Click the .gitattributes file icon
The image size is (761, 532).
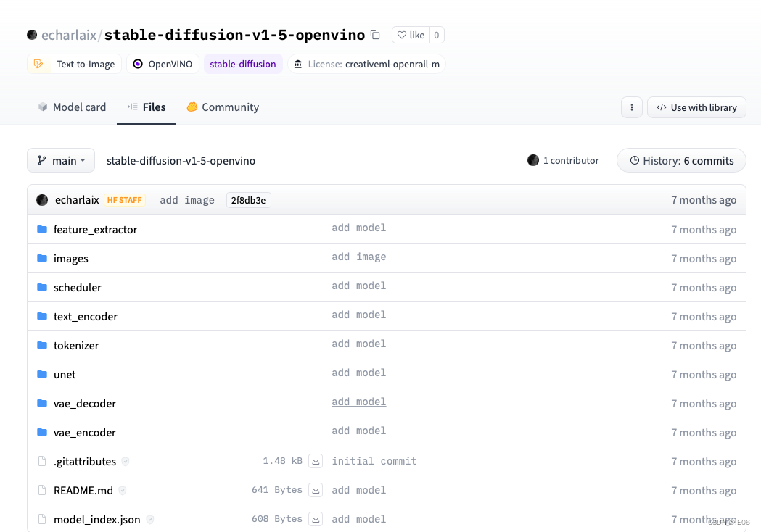pyautogui.click(x=42, y=461)
